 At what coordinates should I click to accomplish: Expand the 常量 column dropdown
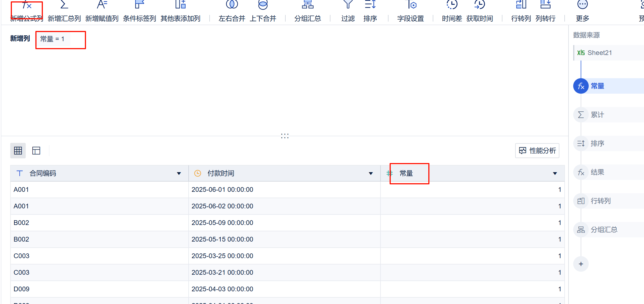click(555, 174)
